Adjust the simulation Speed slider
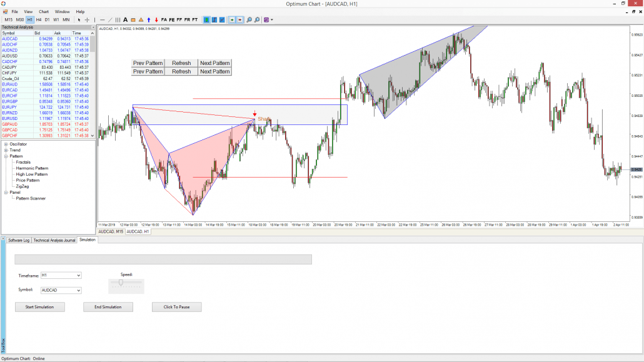 point(121,283)
